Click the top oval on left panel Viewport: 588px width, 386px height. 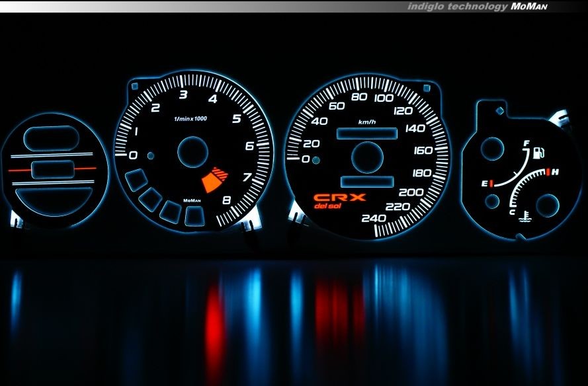click(x=51, y=138)
